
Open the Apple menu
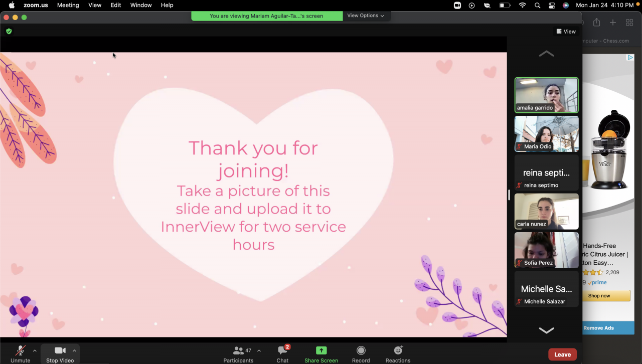point(12,5)
